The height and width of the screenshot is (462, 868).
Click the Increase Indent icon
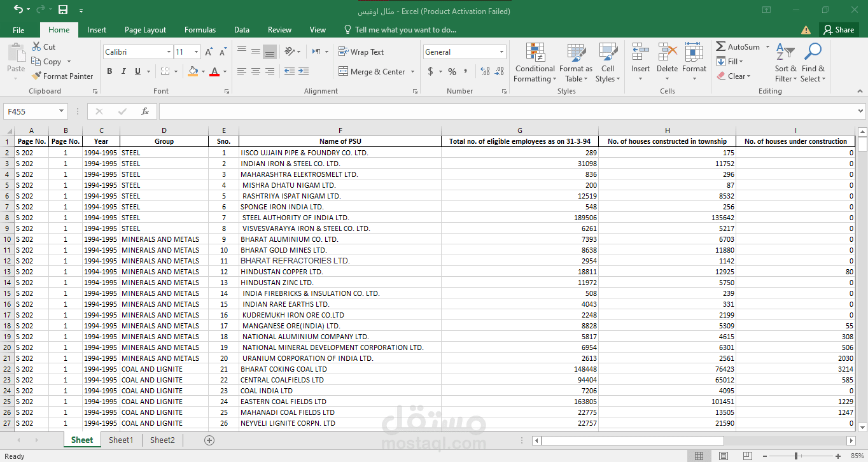pyautogui.click(x=304, y=71)
